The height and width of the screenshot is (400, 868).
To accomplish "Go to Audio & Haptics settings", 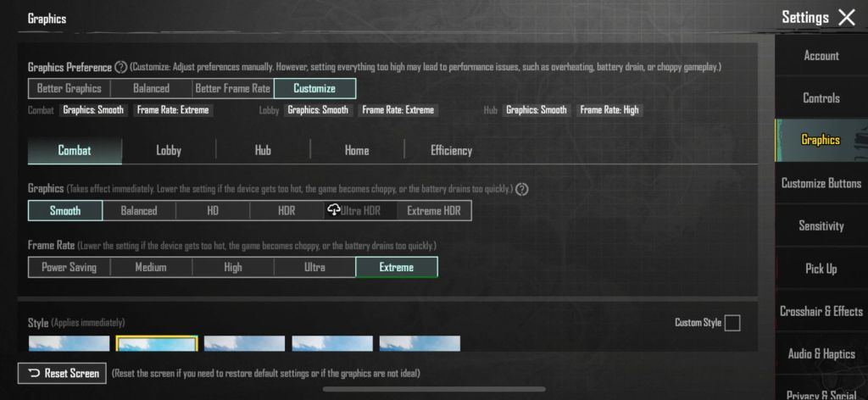I will pyautogui.click(x=821, y=354).
